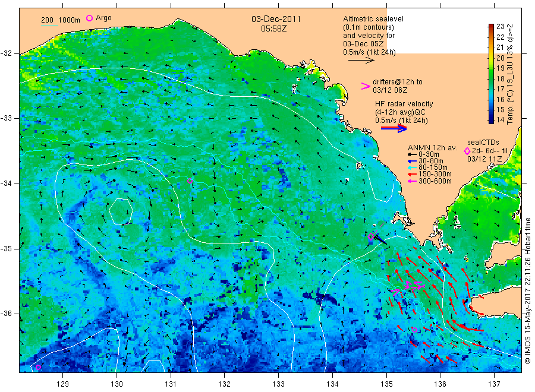Viewport: 535px width, 392px height.
Task: Click the seal CTD diamond marker on map
Action: coord(371,236)
